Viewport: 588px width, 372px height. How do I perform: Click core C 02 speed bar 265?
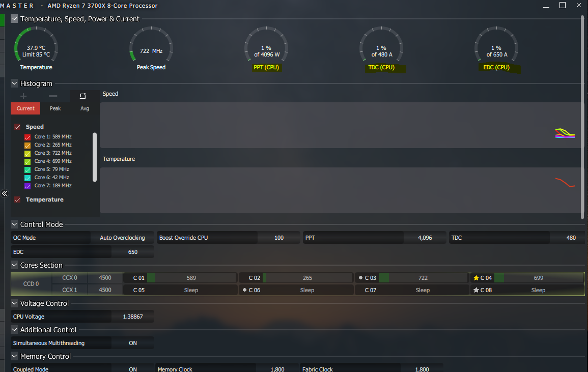pos(307,278)
